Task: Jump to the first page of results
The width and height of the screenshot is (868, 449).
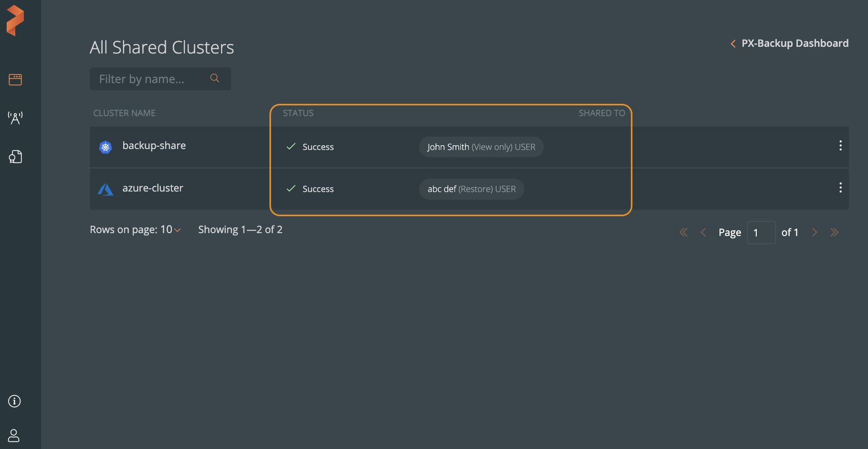Action: click(x=684, y=233)
